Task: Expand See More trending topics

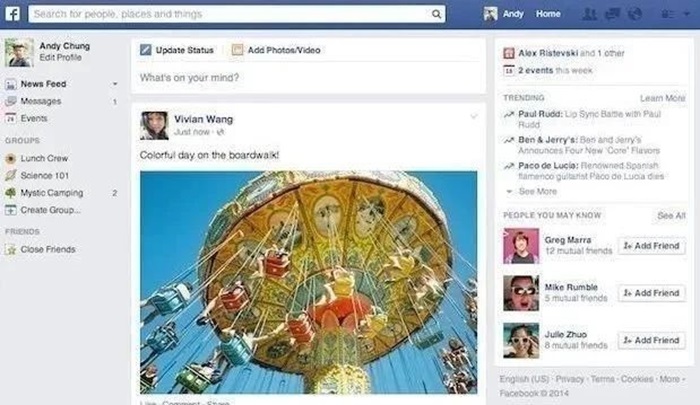Action: click(532, 192)
